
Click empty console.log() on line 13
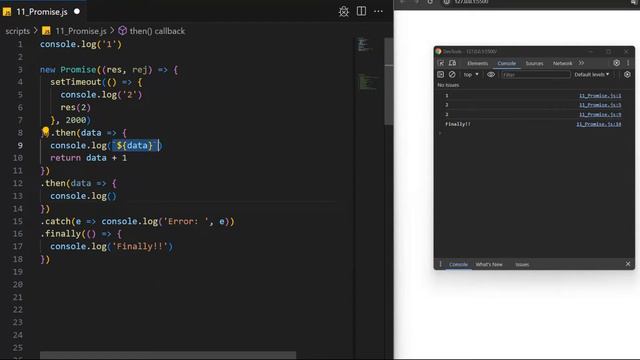83,196
